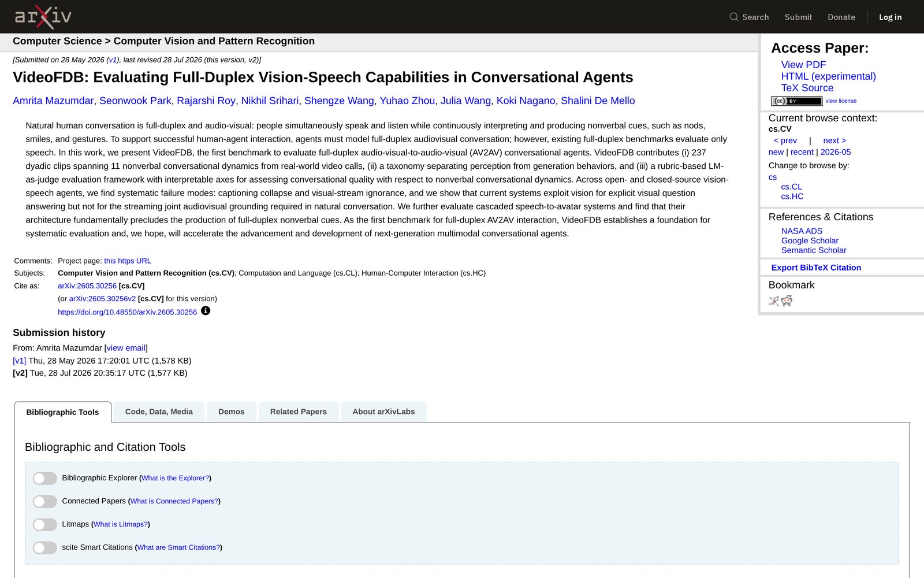Bookmark with the BibSonomy icon
Screen dimensions: 924x578
(774, 301)
